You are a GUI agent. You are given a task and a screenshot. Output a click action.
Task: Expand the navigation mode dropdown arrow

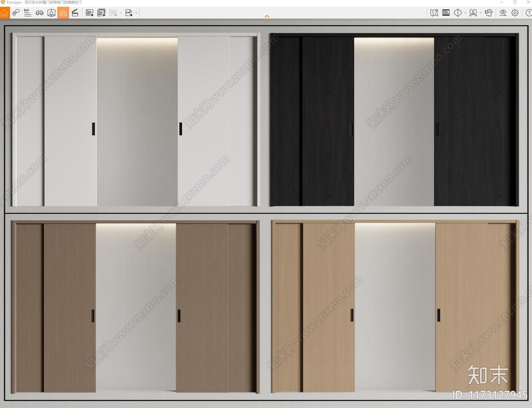(481, 13)
